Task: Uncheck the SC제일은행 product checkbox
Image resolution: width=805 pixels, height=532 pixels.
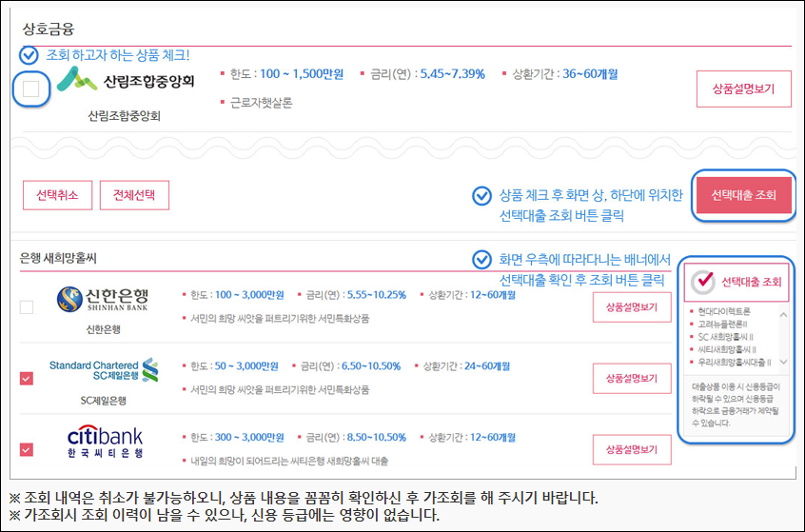Action: pyautogui.click(x=27, y=379)
